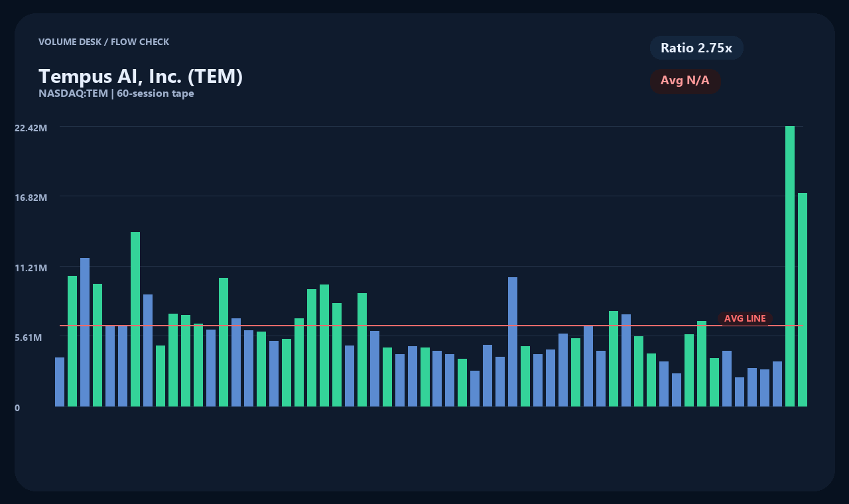
Task: Click the tallest blue volume bar
Action: click(85, 332)
